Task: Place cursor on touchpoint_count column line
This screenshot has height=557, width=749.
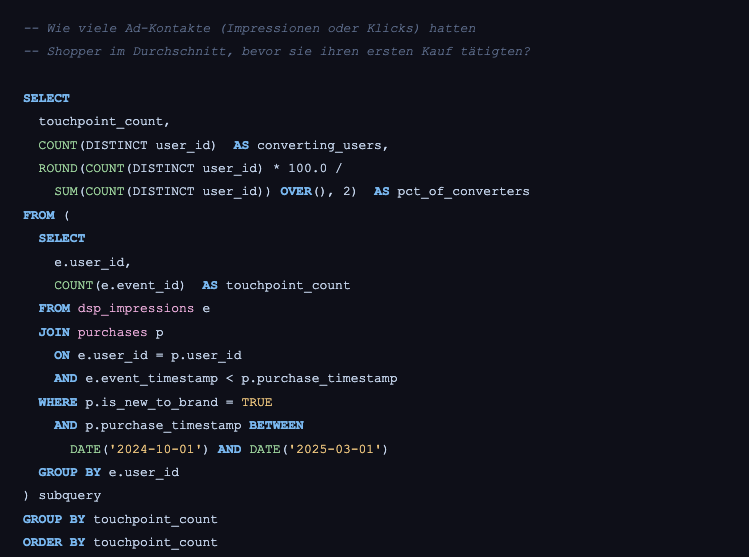Action: (104, 121)
